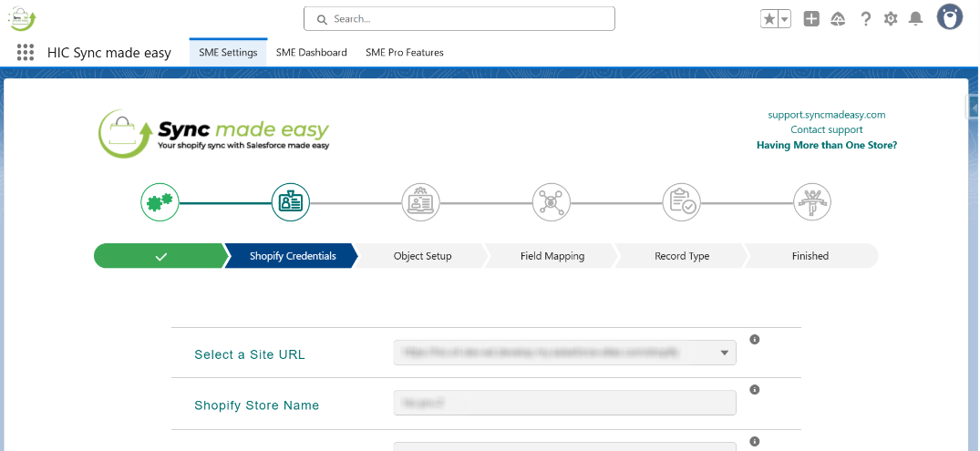The height and width of the screenshot is (451, 980).
Task: Click the Shopify Store Name field
Action: coord(565,403)
